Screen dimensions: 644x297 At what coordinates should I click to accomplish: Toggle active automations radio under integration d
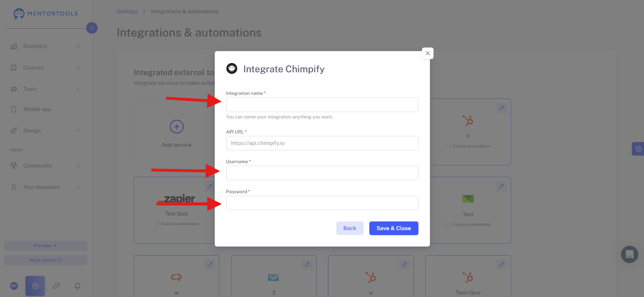coord(448,146)
